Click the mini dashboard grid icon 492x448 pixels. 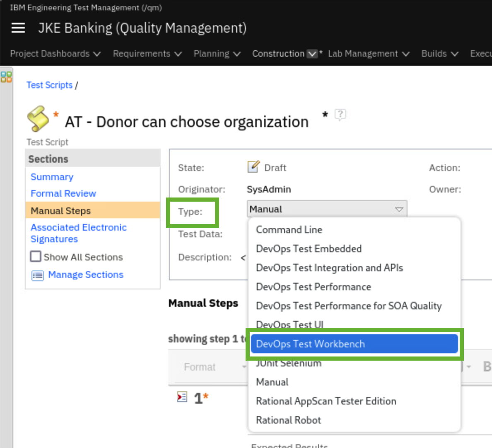(x=6, y=77)
